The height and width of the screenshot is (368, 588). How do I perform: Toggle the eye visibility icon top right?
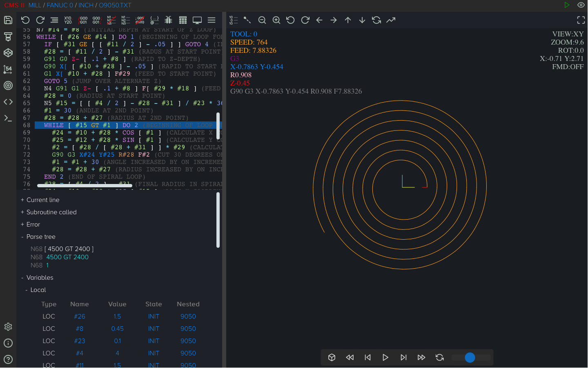point(581,5)
